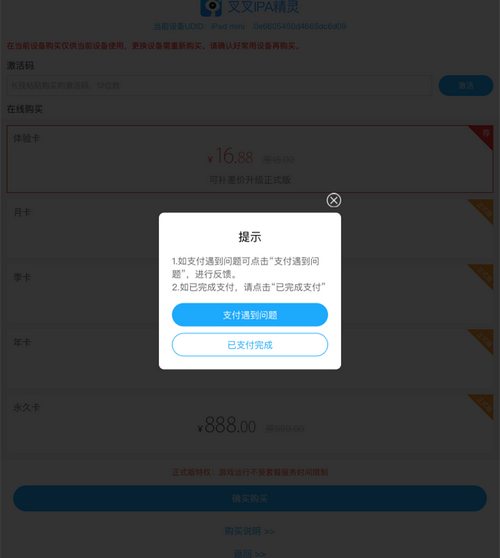This screenshot has width=500, height=558.
Task: Open the 购买说明 >> link
Action: [250, 531]
